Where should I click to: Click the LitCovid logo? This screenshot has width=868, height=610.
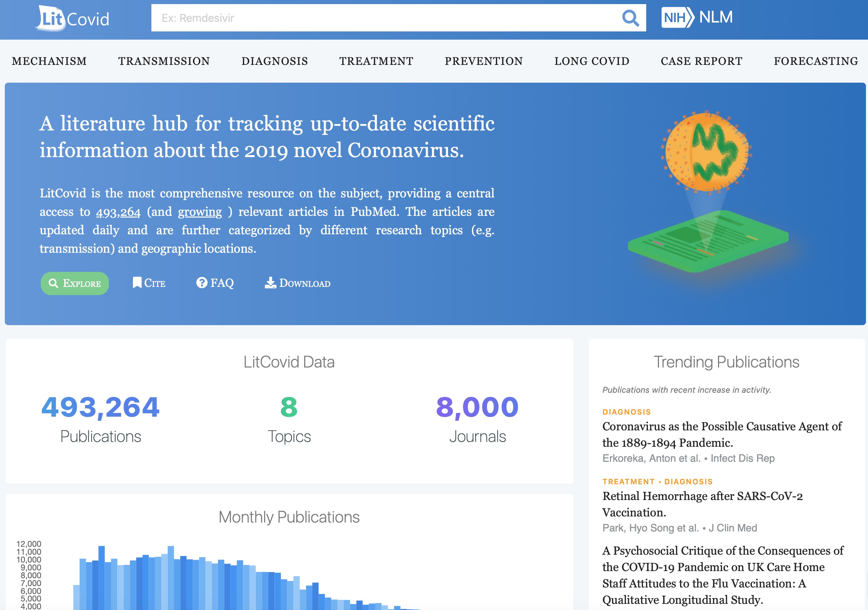point(72,18)
